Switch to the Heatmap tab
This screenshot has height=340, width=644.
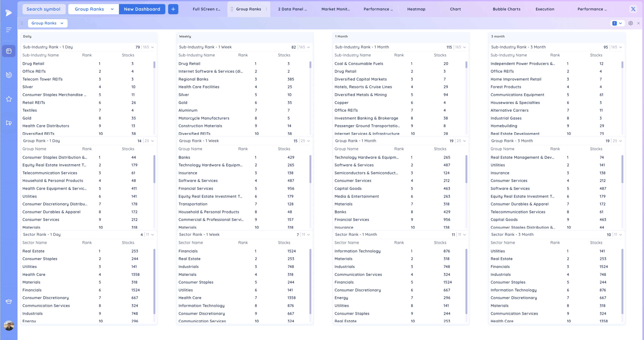coord(416,9)
